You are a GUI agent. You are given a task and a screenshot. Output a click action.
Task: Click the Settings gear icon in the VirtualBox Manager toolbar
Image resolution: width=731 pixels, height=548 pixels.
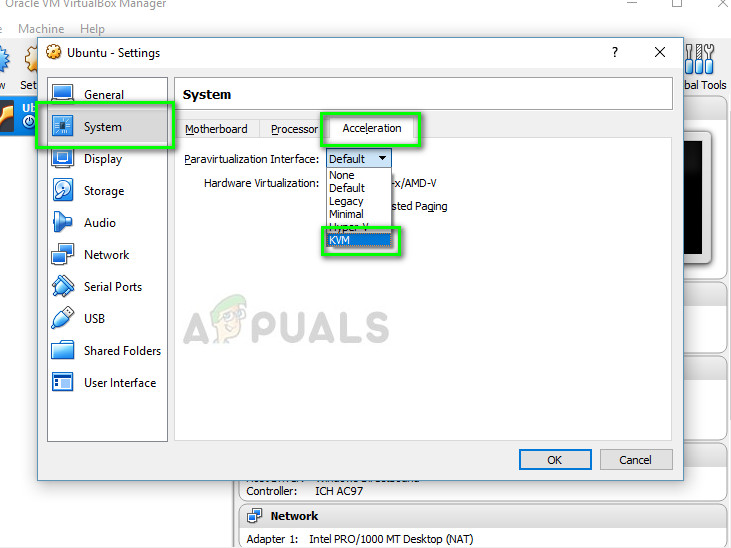tap(31, 60)
